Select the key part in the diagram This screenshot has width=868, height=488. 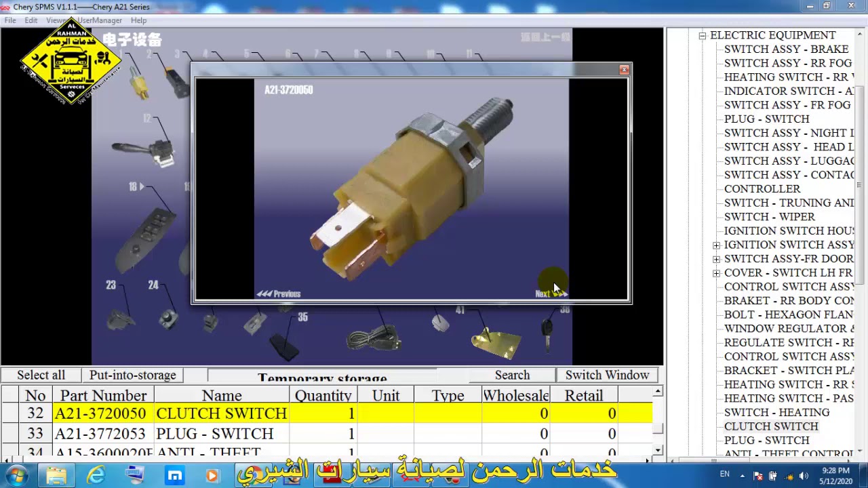(x=547, y=334)
